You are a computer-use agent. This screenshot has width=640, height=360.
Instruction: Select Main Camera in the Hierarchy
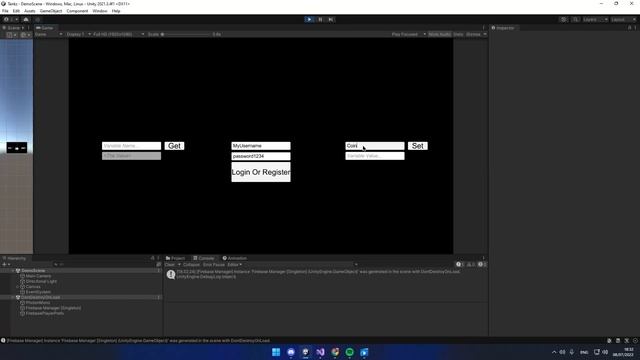coord(38,276)
